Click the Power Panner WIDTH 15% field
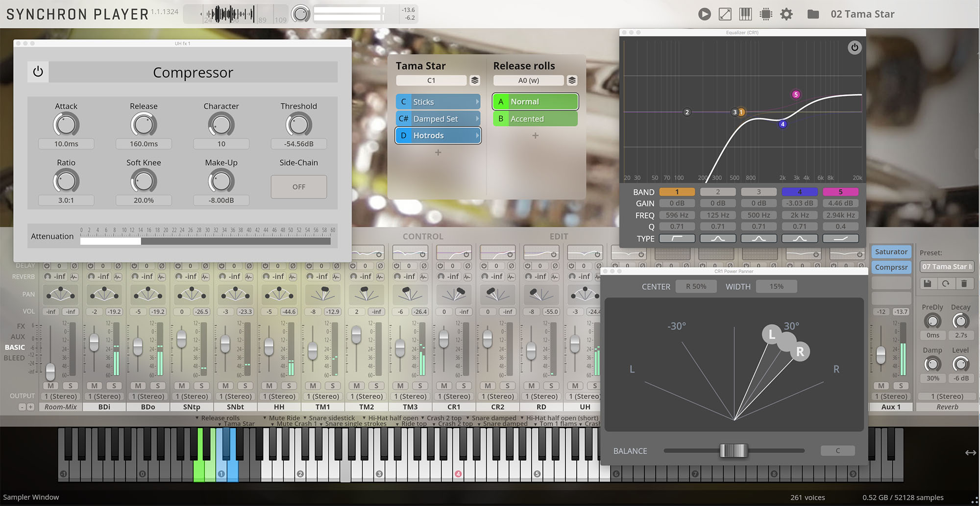980x506 pixels. pos(776,286)
